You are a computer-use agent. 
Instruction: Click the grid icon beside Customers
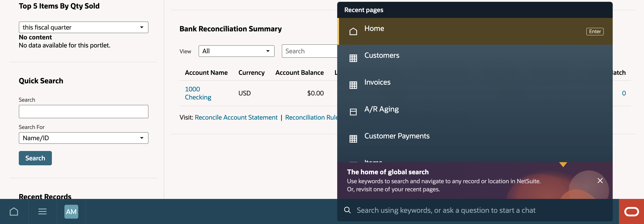[353, 58]
